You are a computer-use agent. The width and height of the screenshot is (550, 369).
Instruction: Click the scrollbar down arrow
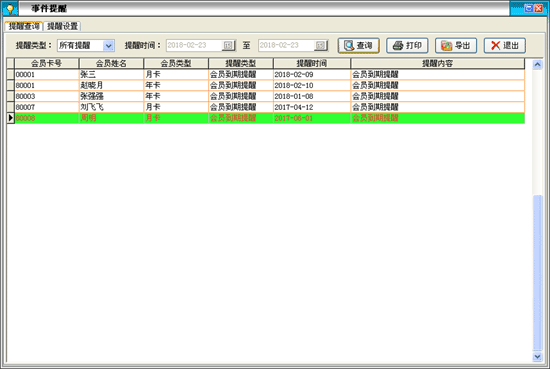point(537,357)
